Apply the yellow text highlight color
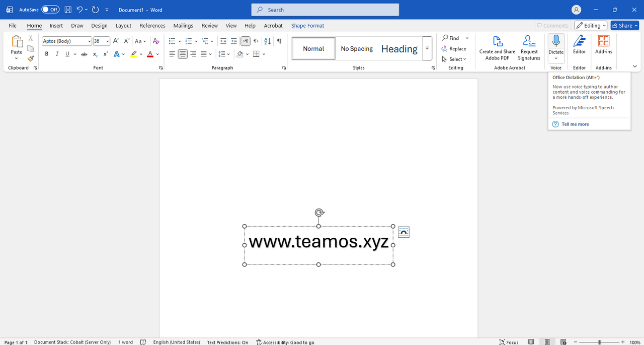The image size is (644, 345). click(133, 54)
